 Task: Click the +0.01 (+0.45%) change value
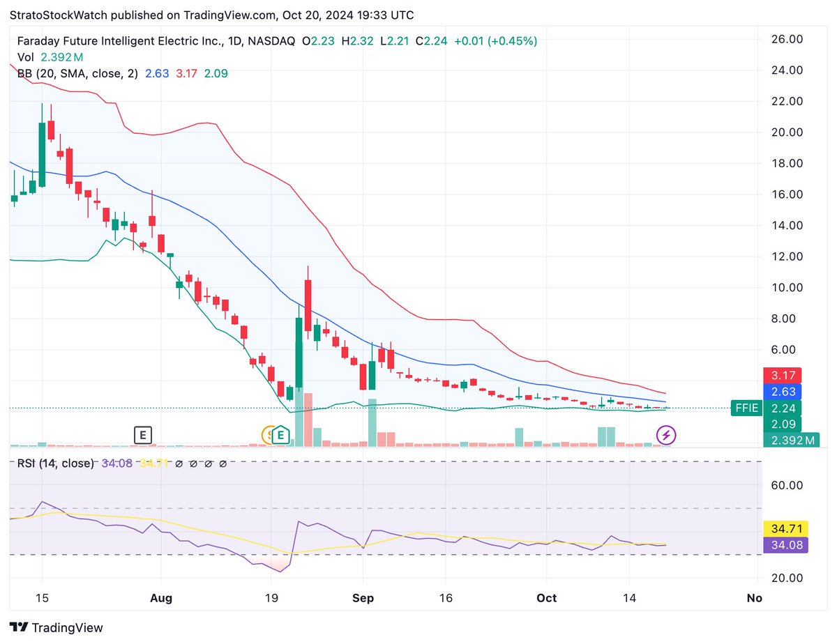(x=496, y=41)
